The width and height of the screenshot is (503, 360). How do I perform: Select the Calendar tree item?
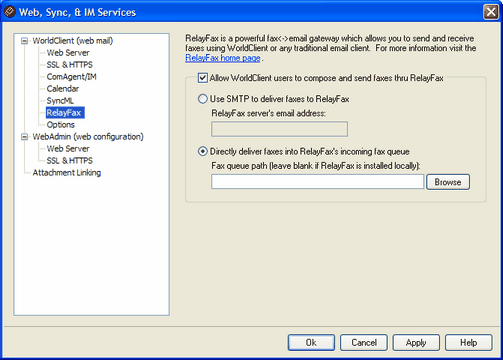[x=63, y=89]
